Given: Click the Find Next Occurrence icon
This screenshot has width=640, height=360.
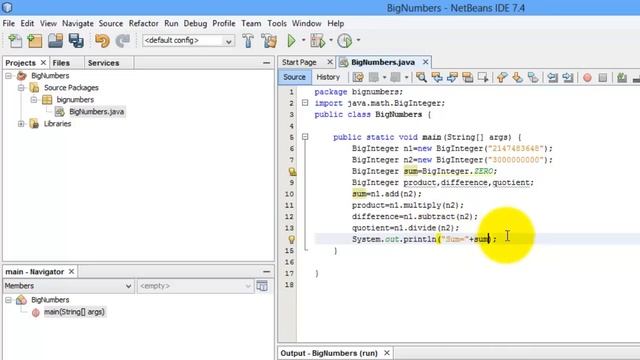Looking at the screenshot, I should 452,77.
